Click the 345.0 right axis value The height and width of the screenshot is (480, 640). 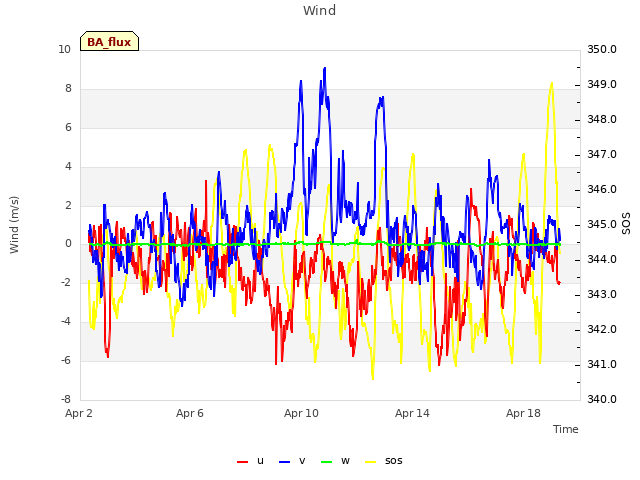[602, 224]
